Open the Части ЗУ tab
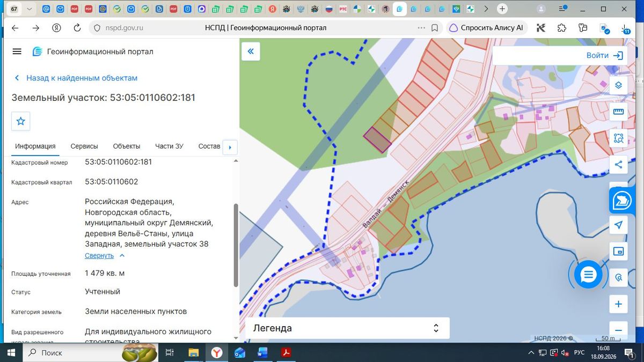644x362 pixels. point(169,146)
